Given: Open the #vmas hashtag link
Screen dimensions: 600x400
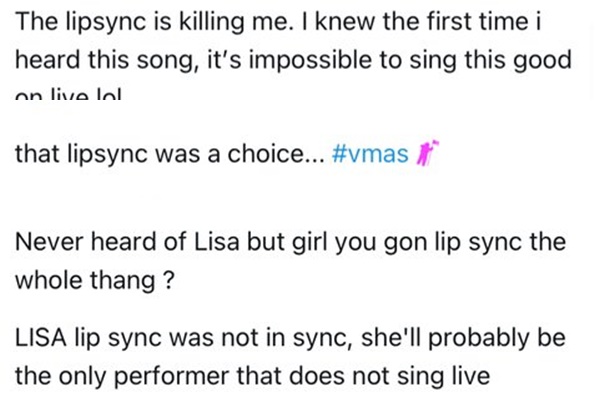Looking at the screenshot, I should 364,155.
